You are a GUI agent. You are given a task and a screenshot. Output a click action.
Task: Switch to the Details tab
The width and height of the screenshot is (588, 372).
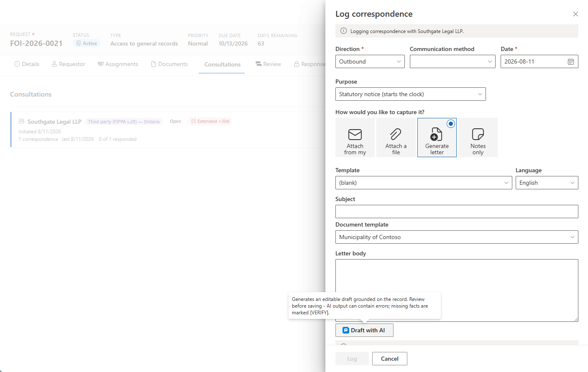27,64
